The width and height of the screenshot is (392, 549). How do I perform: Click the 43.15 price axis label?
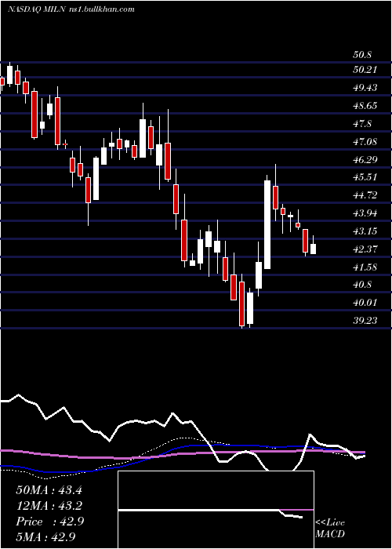[x=365, y=231]
